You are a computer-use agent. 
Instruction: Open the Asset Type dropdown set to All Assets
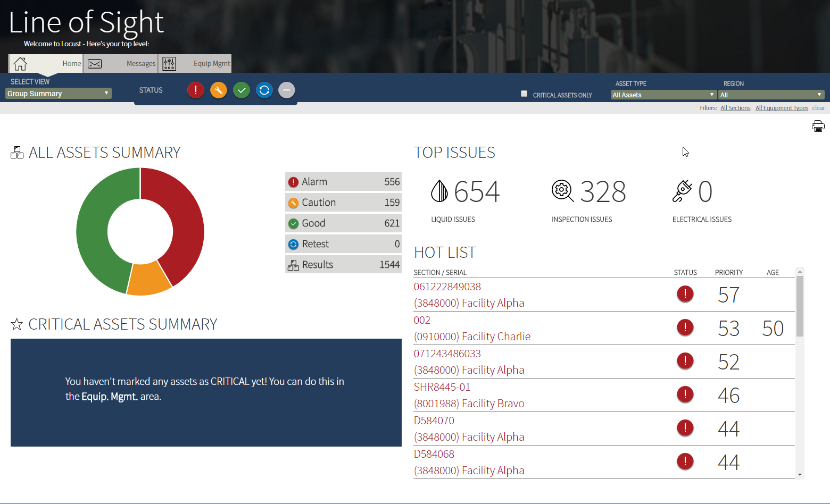coord(662,94)
